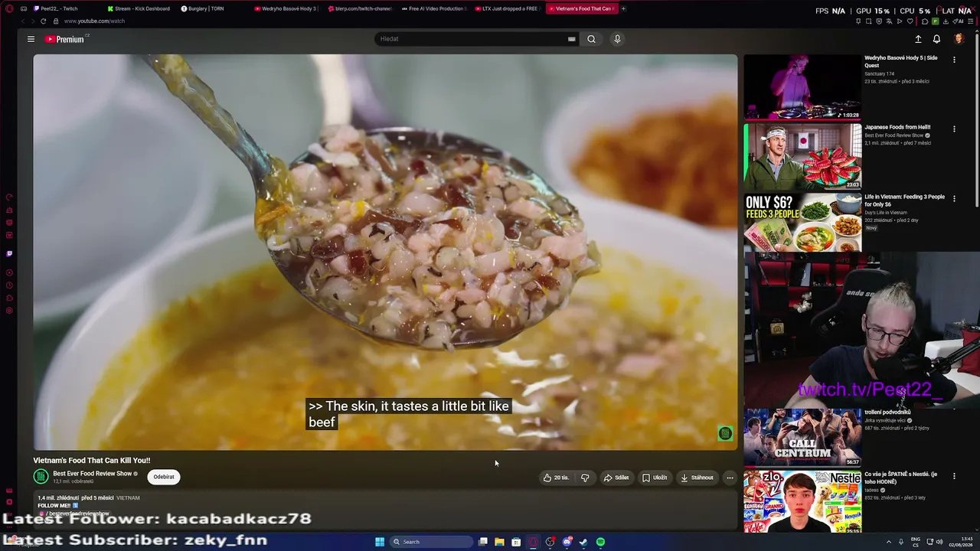Open the account avatar menu
The width and height of the screenshot is (980, 551).
point(959,39)
